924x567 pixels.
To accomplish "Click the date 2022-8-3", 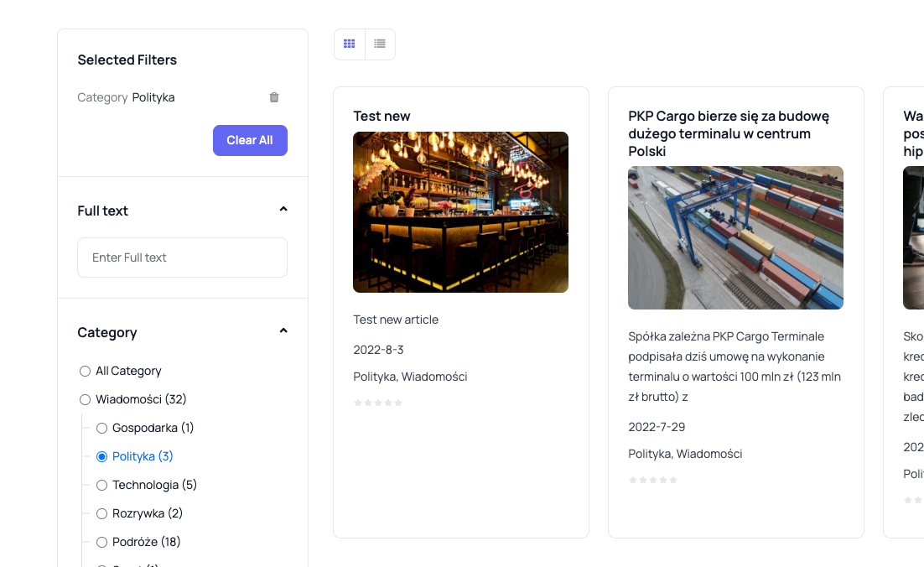I will 378,350.
